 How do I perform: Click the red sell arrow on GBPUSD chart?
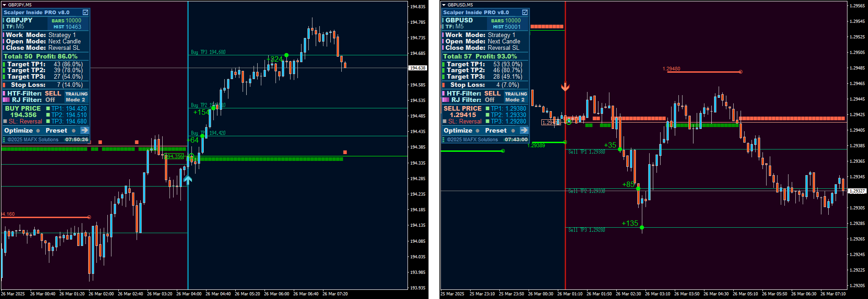[565, 87]
